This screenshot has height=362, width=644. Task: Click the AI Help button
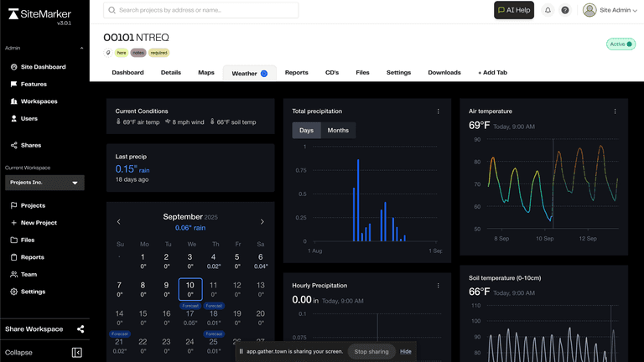(x=514, y=10)
